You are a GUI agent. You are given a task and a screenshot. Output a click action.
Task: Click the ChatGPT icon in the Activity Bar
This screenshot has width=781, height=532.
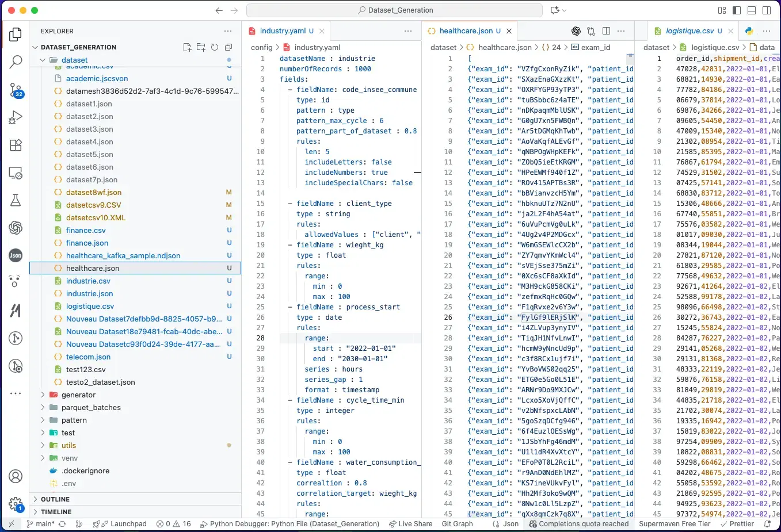[x=16, y=227]
